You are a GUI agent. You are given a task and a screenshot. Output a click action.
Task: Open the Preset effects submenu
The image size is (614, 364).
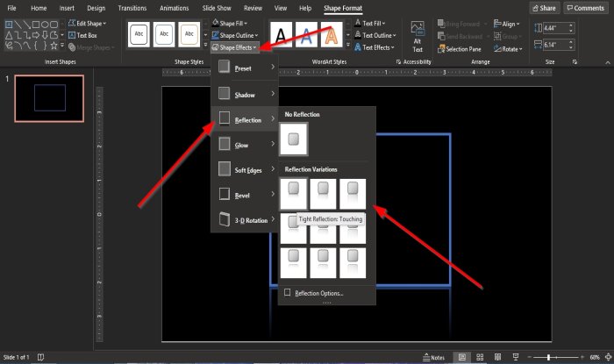[245, 68]
